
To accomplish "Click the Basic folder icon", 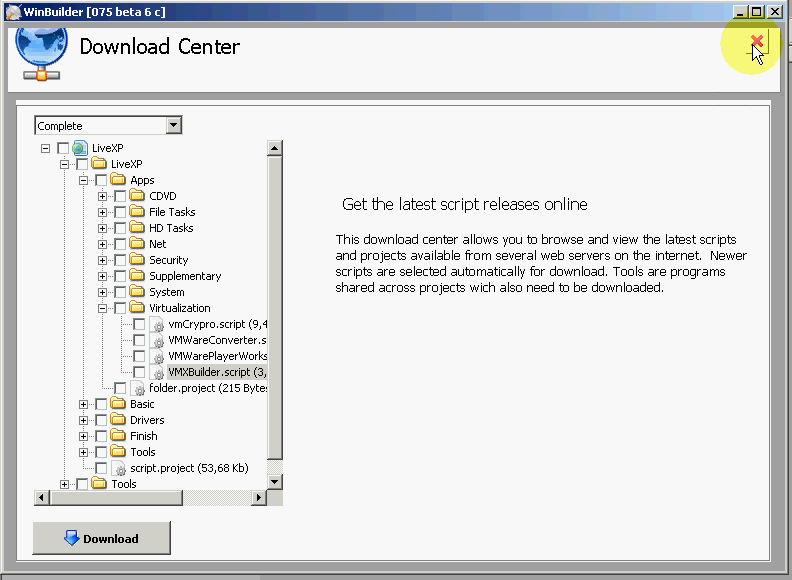I will 118,404.
